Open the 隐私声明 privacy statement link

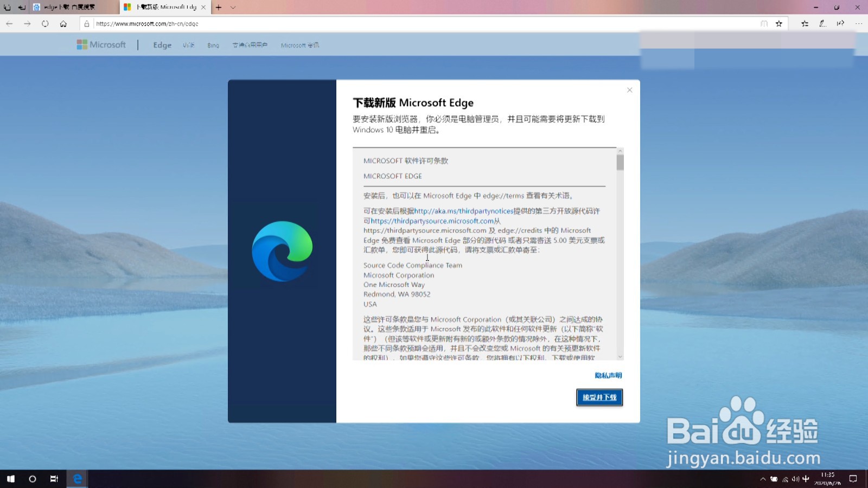click(608, 375)
